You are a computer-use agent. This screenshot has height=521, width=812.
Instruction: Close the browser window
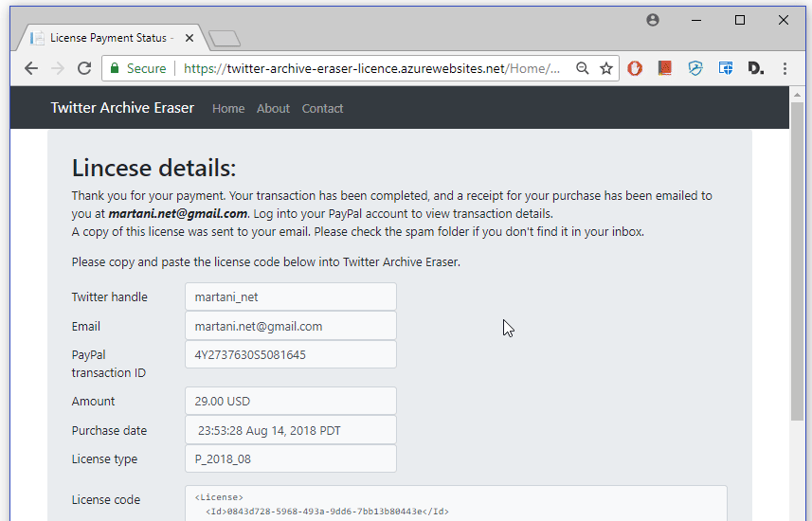click(784, 20)
